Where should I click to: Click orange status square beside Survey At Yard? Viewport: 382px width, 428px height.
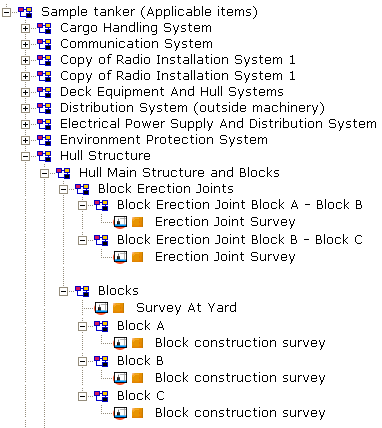[118, 308]
